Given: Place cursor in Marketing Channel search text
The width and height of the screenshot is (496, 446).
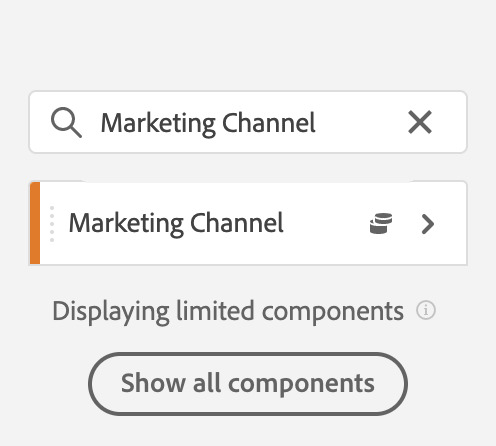Looking at the screenshot, I should pos(208,123).
